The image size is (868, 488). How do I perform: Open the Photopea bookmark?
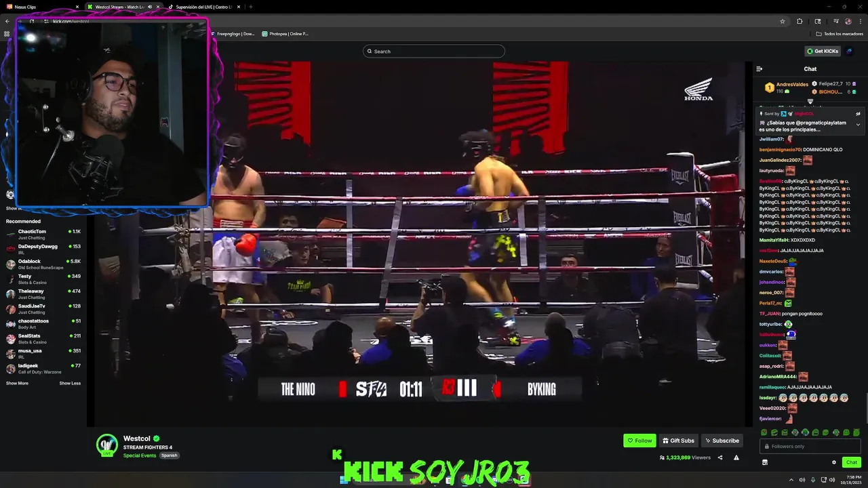(285, 33)
